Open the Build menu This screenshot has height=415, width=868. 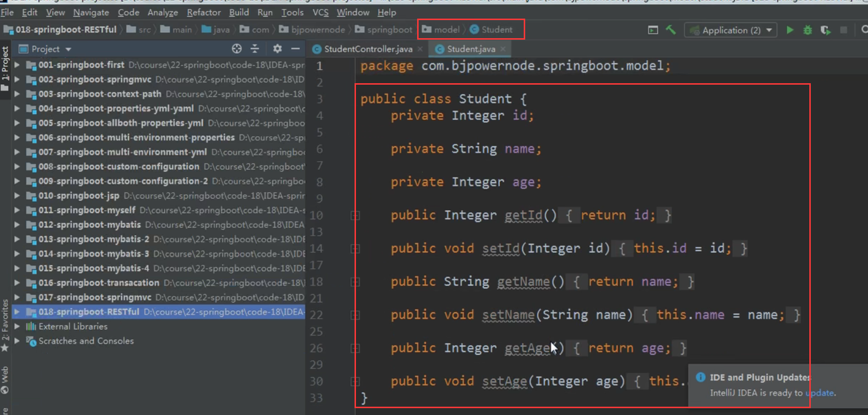coord(239,12)
